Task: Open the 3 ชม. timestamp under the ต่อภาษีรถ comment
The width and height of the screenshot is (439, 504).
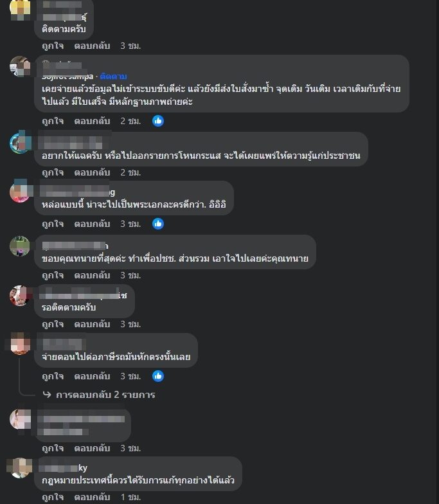Action: [130, 377]
